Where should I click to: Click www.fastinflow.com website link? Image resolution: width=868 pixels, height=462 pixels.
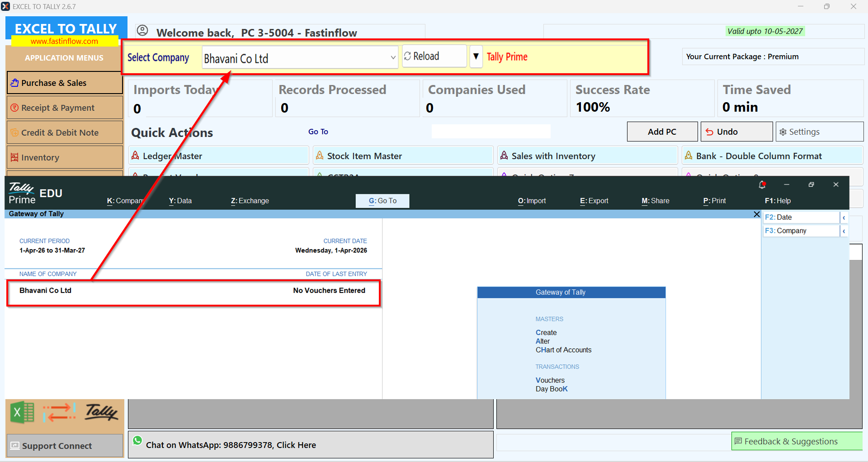(64, 41)
